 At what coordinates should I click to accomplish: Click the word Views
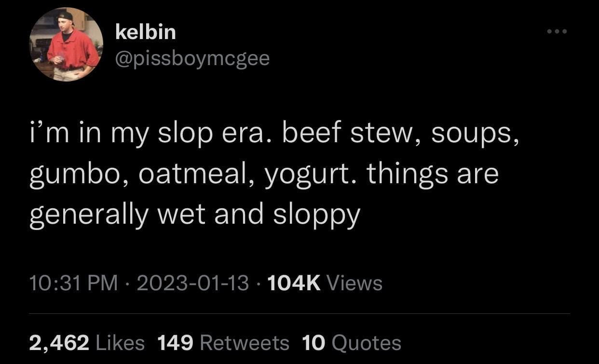(x=354, y=283)
